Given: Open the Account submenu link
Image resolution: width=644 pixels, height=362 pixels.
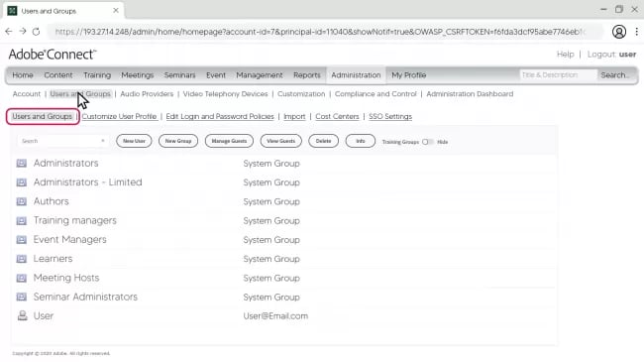Looking at the screenshot, I should coord(27,94).
